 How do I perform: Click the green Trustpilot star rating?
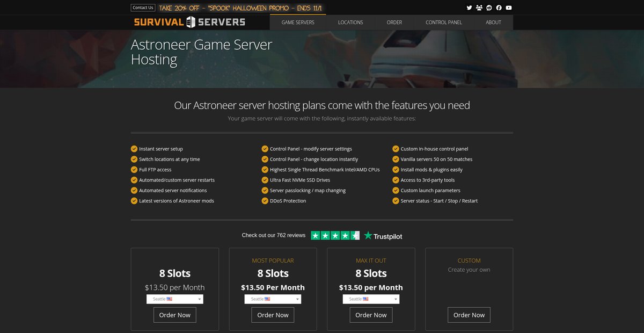coord(335,235)
